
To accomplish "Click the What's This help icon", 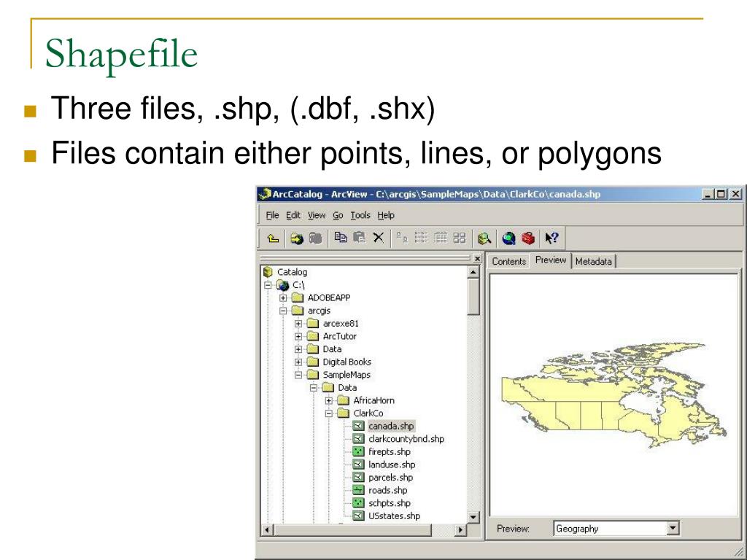I will tap(551, 238).
